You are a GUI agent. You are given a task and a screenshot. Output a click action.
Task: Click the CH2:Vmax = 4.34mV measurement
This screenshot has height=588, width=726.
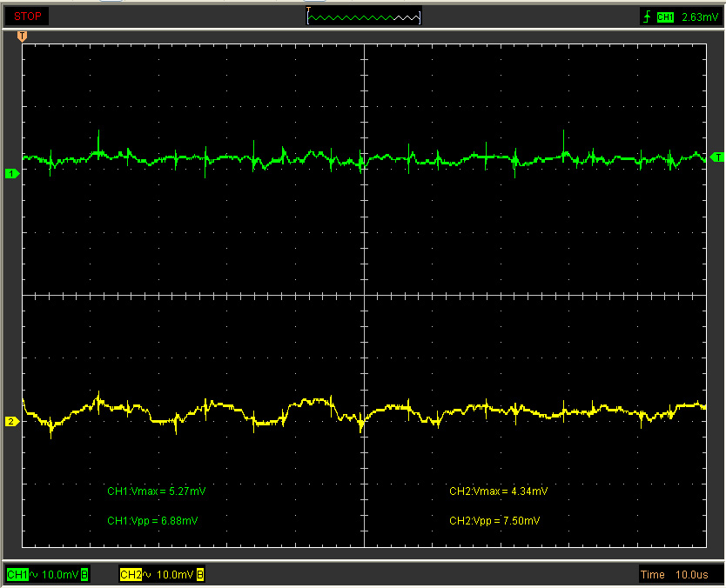(x=498, y=491)
